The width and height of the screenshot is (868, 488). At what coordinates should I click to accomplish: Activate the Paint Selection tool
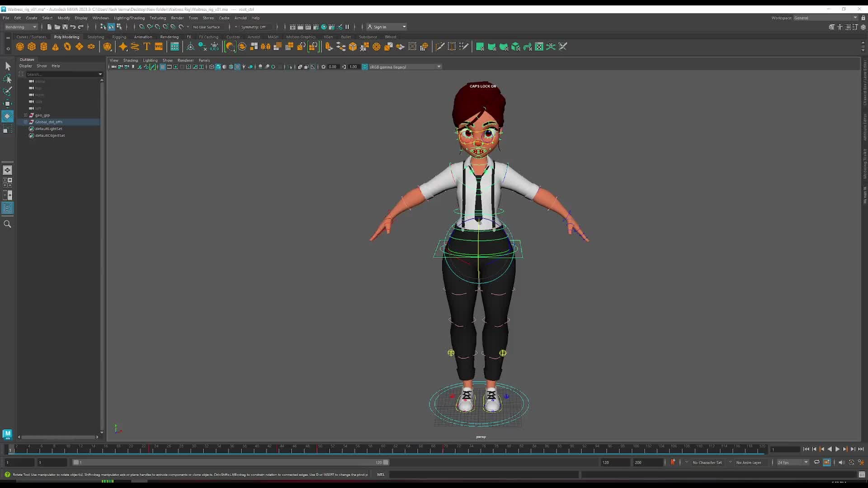click(8, 91)
